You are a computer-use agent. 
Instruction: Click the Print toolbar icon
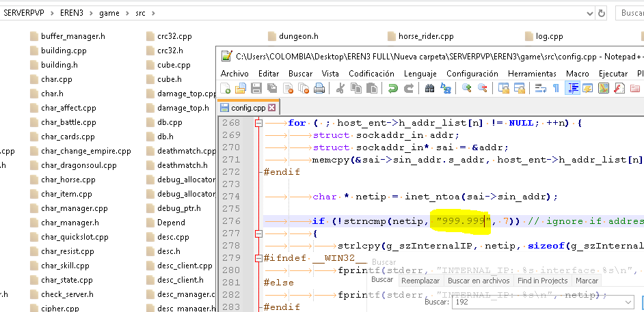point(319,88)
